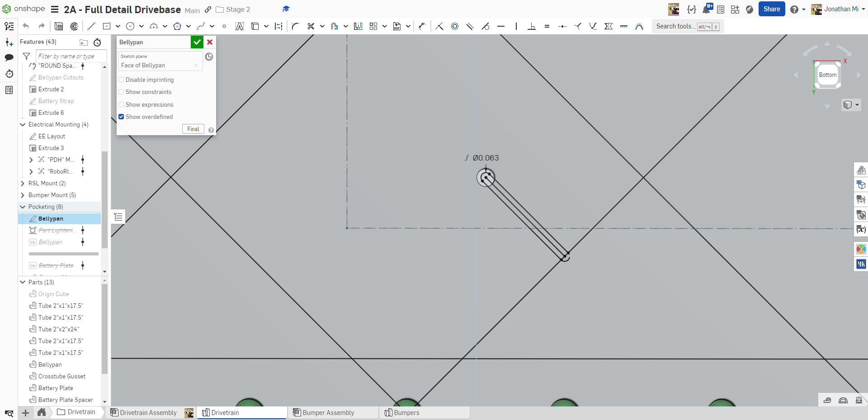This screenshot has width=868, height=420.
Task: Collapse the Electrical Mounting folder
Action: pos(23,124)
